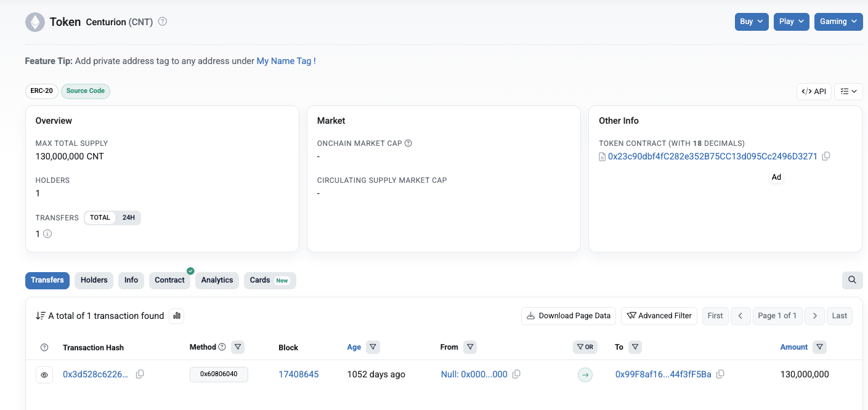Screen dimensions: 868x410
Task: Open the Contract tab
Action: coord(169,280)
